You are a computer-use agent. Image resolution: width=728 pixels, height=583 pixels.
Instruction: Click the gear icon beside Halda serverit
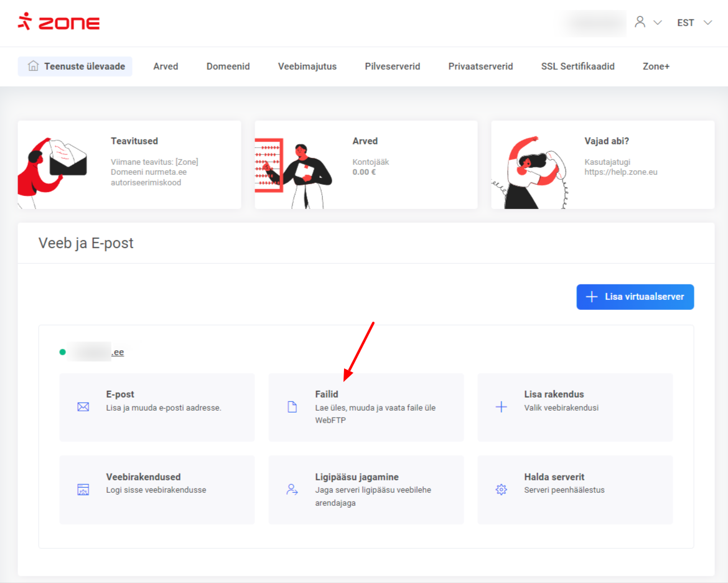(x=501, y=489)
